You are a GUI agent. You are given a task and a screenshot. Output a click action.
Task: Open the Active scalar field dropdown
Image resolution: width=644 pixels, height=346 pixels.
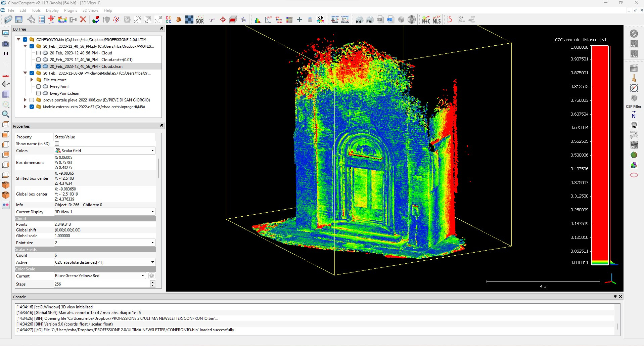point(105,262)
